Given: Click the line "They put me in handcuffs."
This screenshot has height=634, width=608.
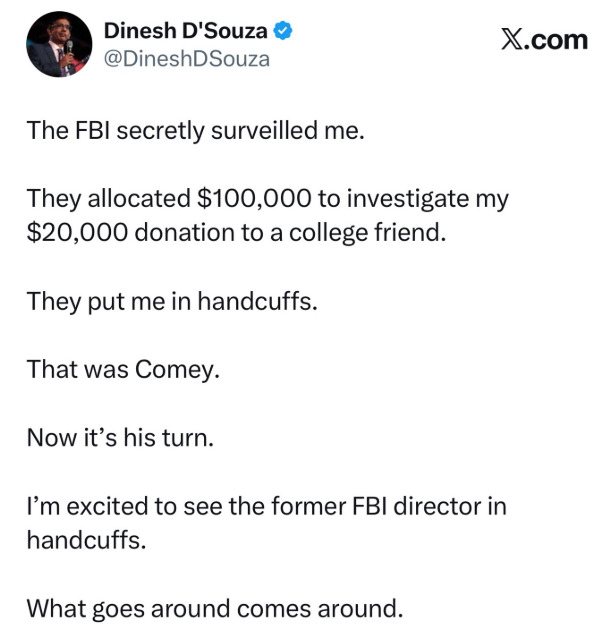Looking at the screenshot, I should coord(171,301).
